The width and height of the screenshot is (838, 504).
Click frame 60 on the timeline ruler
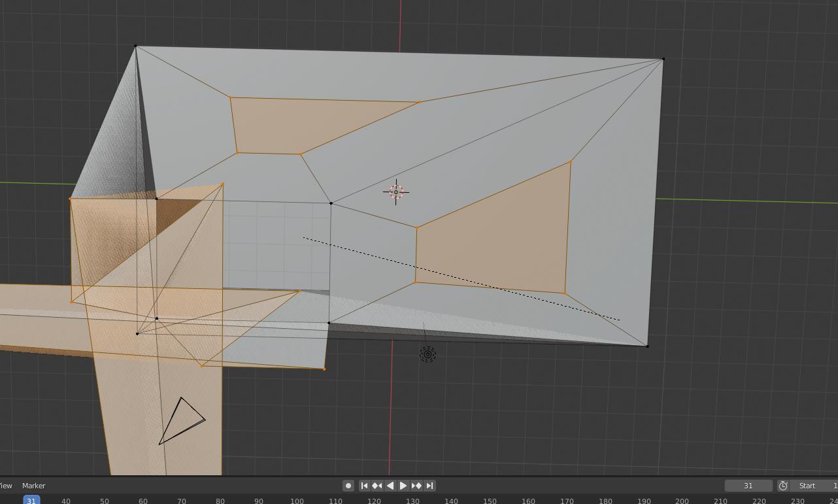click(x=142, y=501)
